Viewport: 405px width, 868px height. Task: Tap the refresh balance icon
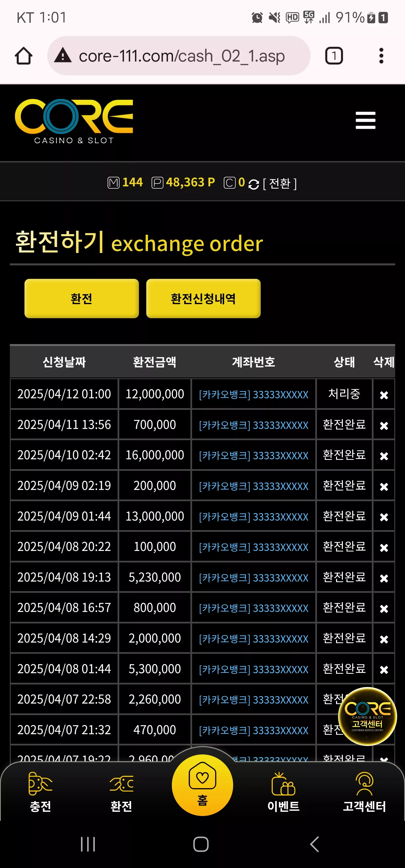point(254,184)
